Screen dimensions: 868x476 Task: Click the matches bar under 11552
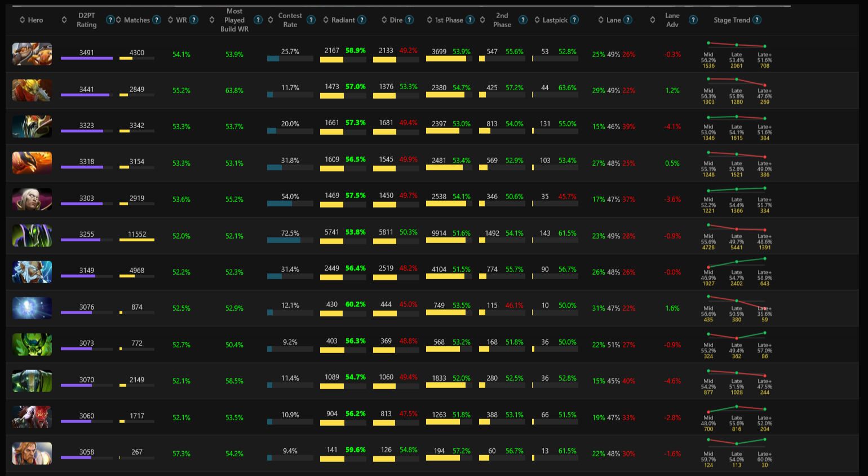click(x=137, y=240)
